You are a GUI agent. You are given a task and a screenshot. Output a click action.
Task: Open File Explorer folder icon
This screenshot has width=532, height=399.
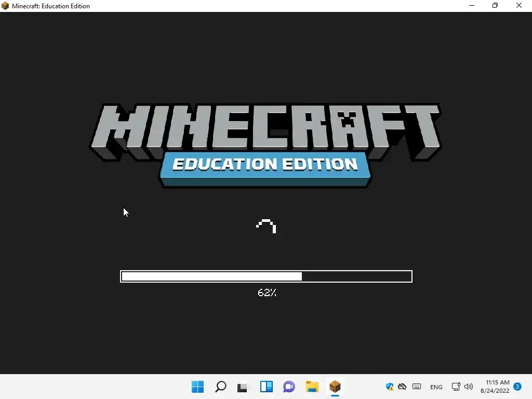click(x=312, y=387)
